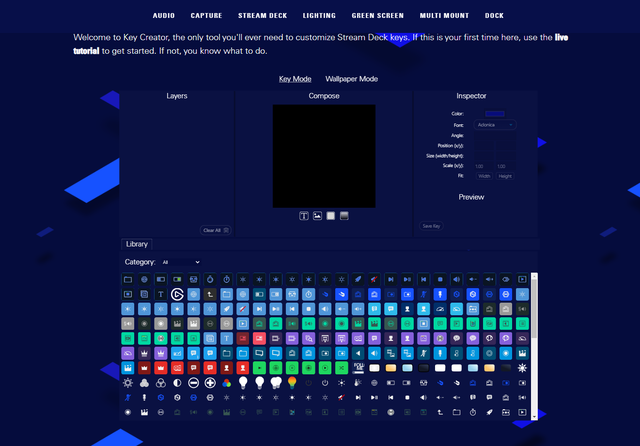Select the bright red chat bubble icon
640x446 pixels.
click(210, 368)
